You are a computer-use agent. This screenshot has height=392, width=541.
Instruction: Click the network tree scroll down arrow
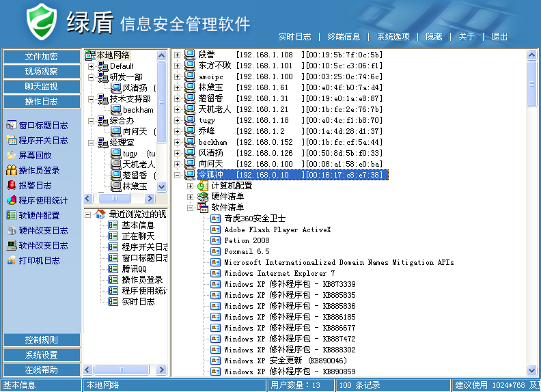pos(161,186)
